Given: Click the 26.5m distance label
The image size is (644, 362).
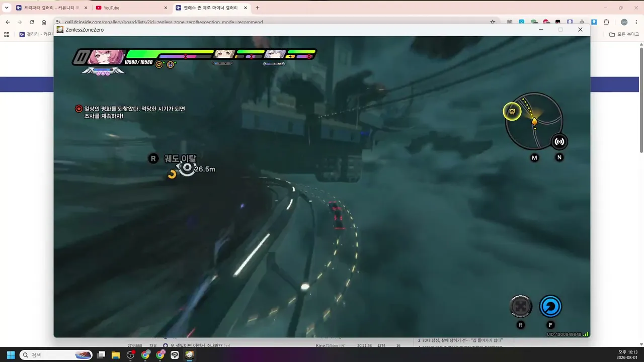Looking at the screenshot, I should 205,169.
